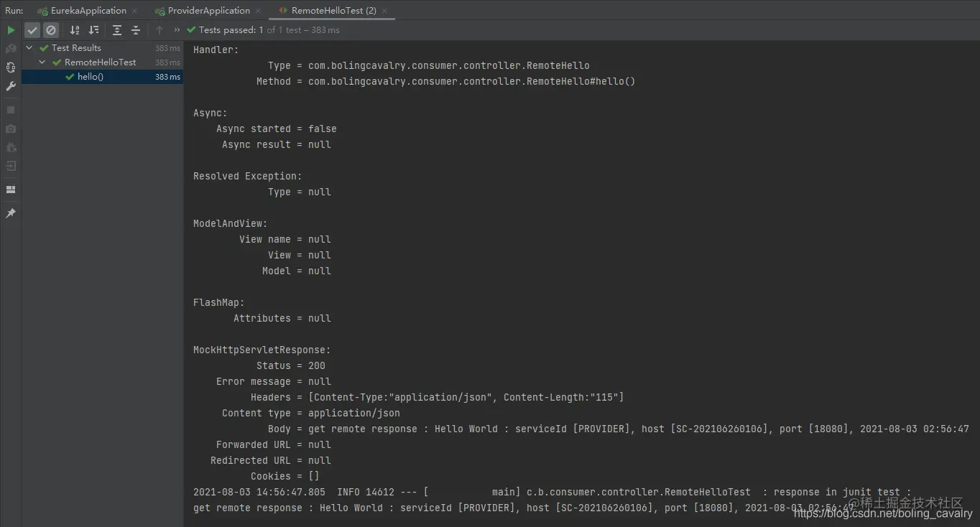Click 'Async result = null' line

coord(277,144)
